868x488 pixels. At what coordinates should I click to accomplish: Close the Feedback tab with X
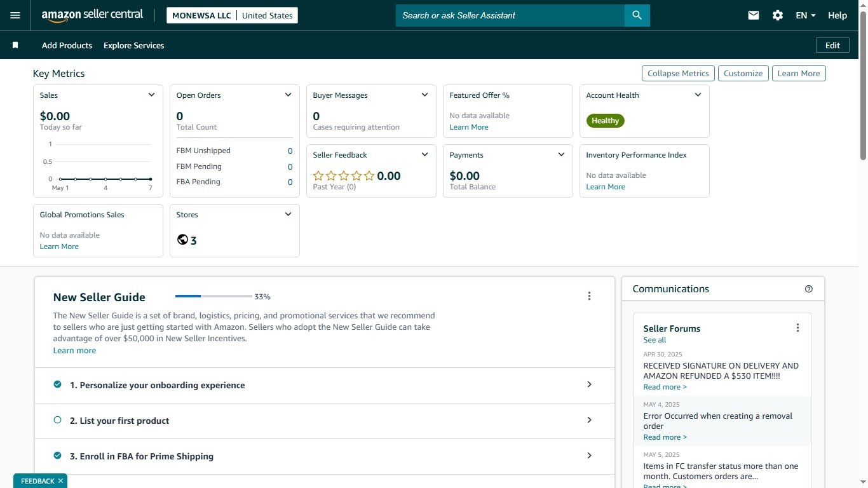click(60, 481)
